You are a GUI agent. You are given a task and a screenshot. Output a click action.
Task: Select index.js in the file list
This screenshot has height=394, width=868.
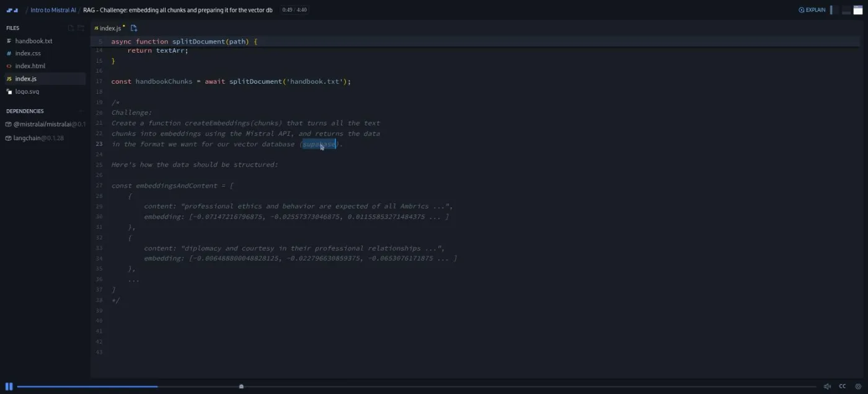pyautogui.click(x=45, y=79)
